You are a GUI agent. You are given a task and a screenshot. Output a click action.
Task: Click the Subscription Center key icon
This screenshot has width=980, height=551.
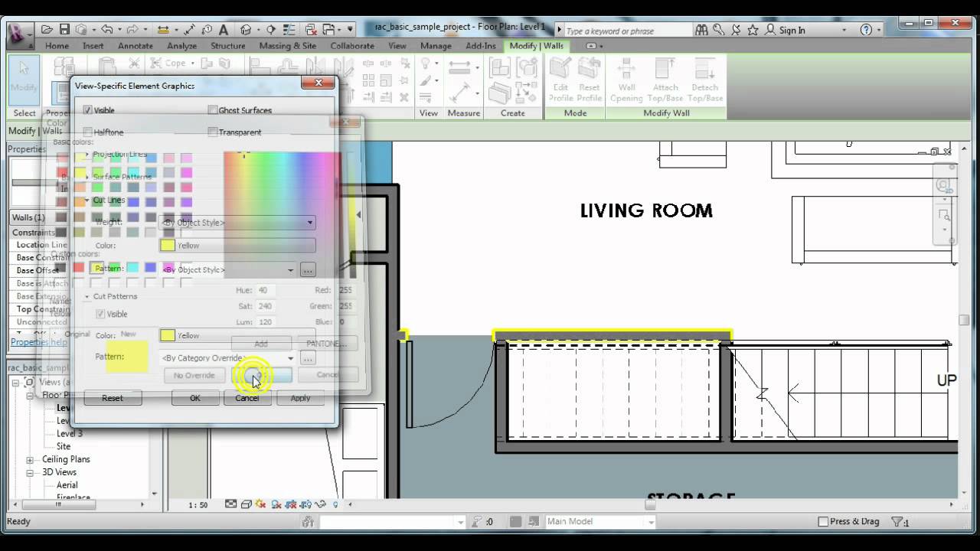720,30
